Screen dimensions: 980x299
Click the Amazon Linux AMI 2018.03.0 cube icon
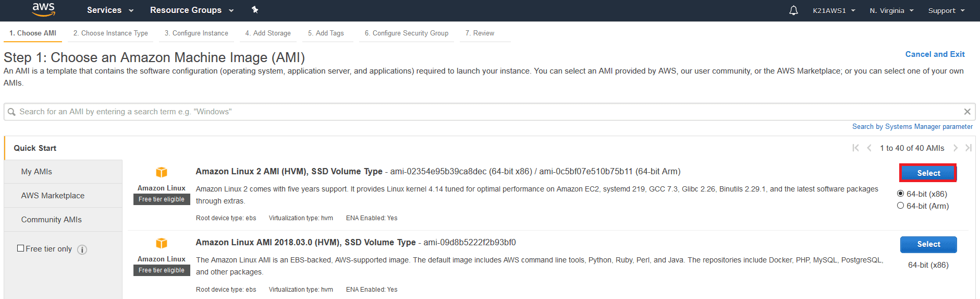tap(162, 243)
